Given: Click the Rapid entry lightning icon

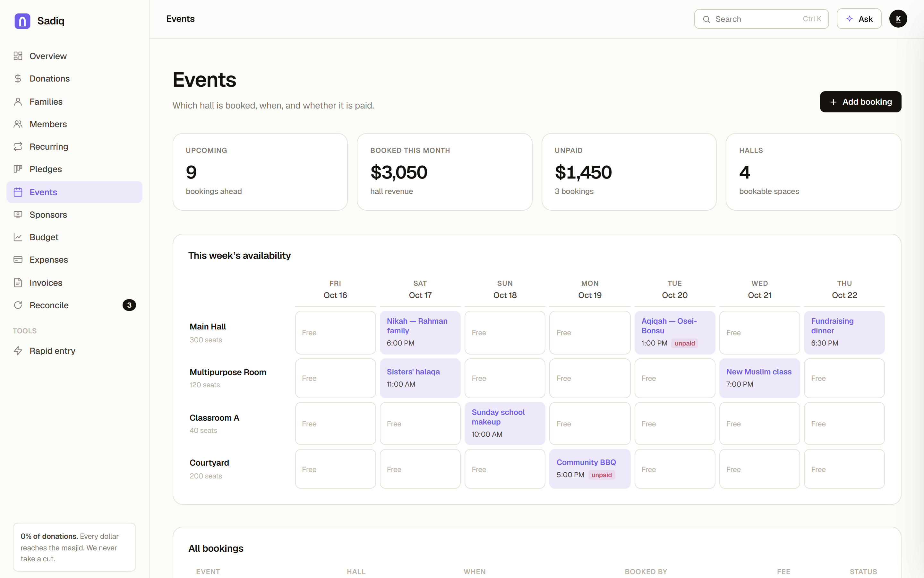Looking at the screenshot, I should [x=18, y=351].
